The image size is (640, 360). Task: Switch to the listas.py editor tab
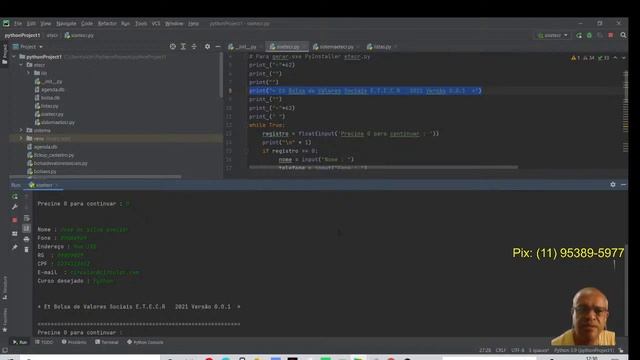pyautogui.click(x=382, y=47)
